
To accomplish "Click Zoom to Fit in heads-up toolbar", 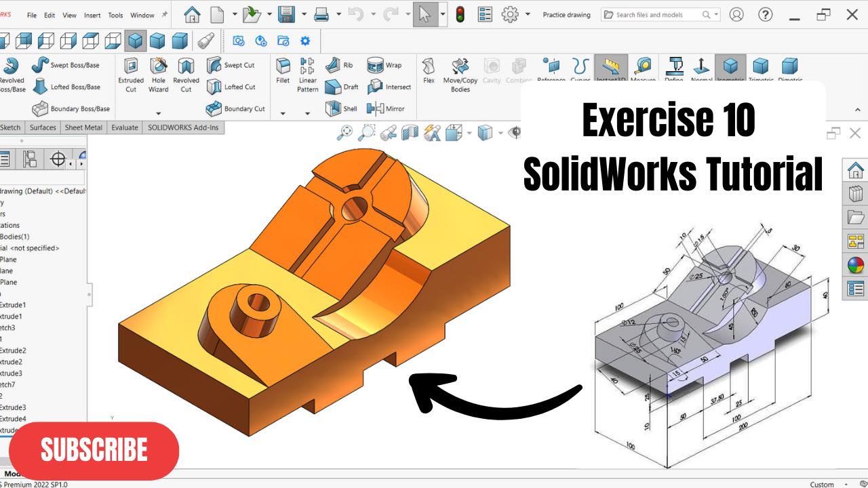I will click(344, 133).
